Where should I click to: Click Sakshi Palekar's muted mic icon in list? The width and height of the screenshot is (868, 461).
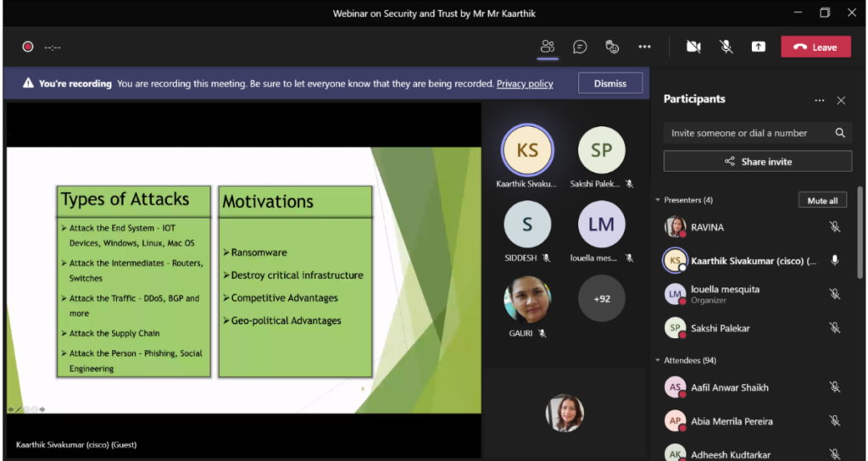(x=835, y=328)
